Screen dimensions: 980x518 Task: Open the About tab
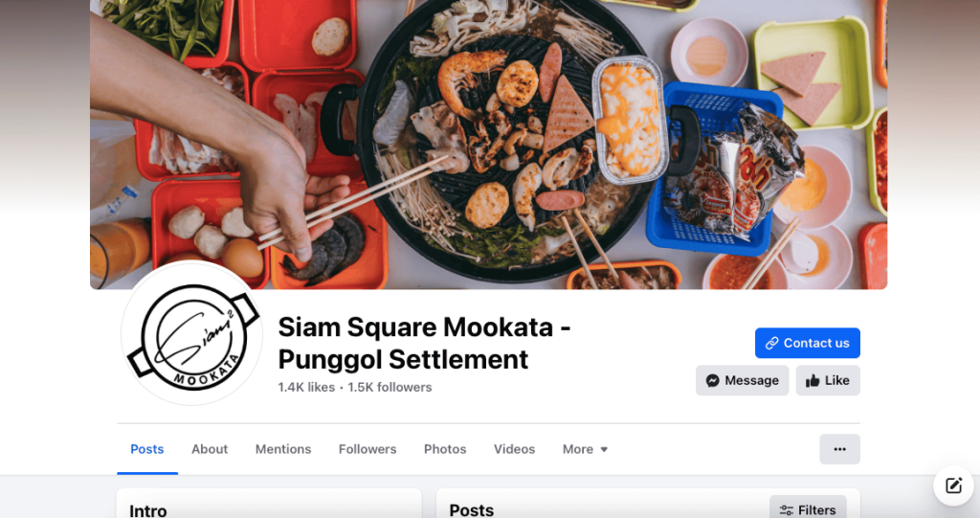pos(210,449)
